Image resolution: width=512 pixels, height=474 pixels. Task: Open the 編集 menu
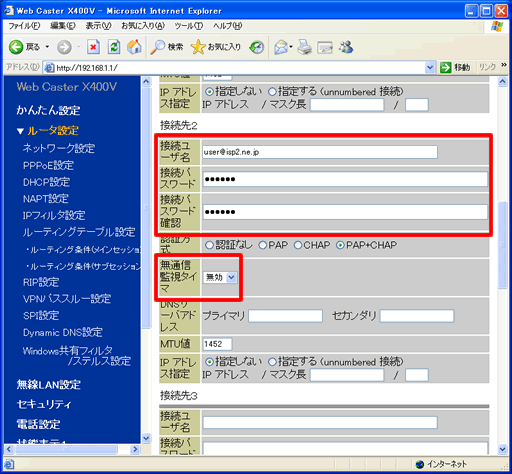tap(63, 26)
